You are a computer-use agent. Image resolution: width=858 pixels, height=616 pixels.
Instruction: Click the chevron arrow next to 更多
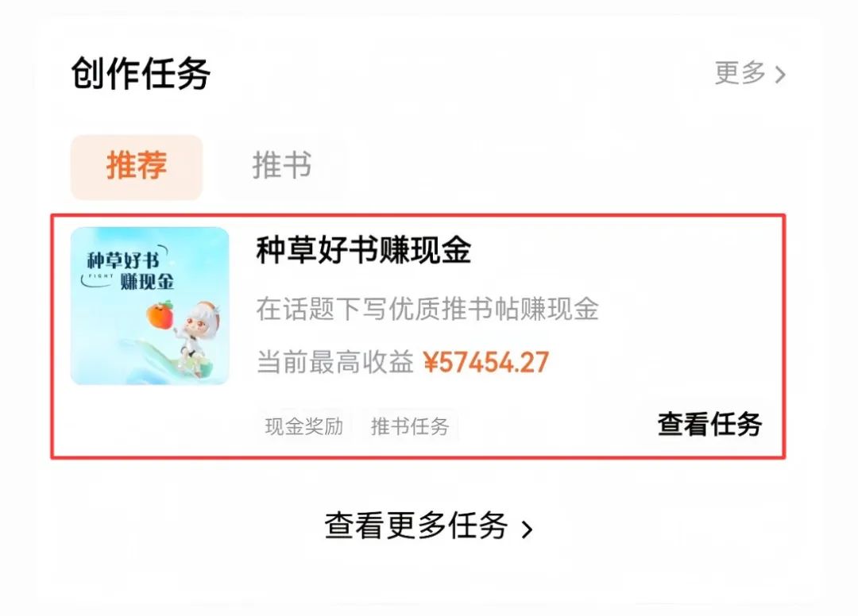coord(780,75)
